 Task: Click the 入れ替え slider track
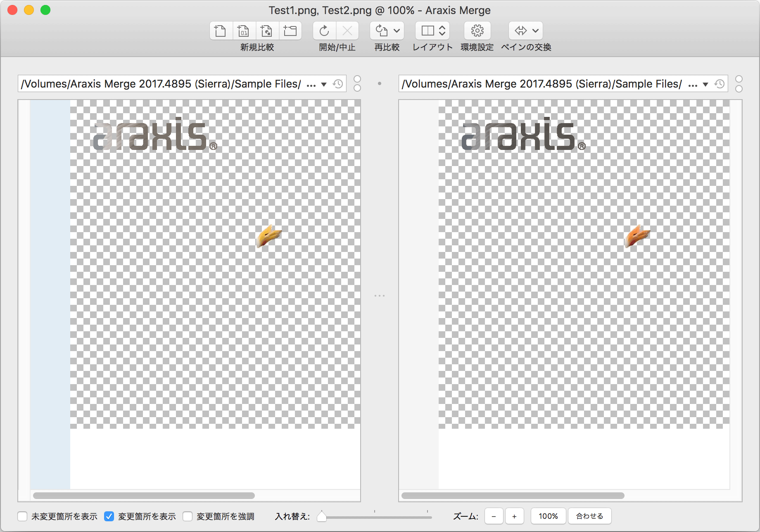(x=376, y=517)
